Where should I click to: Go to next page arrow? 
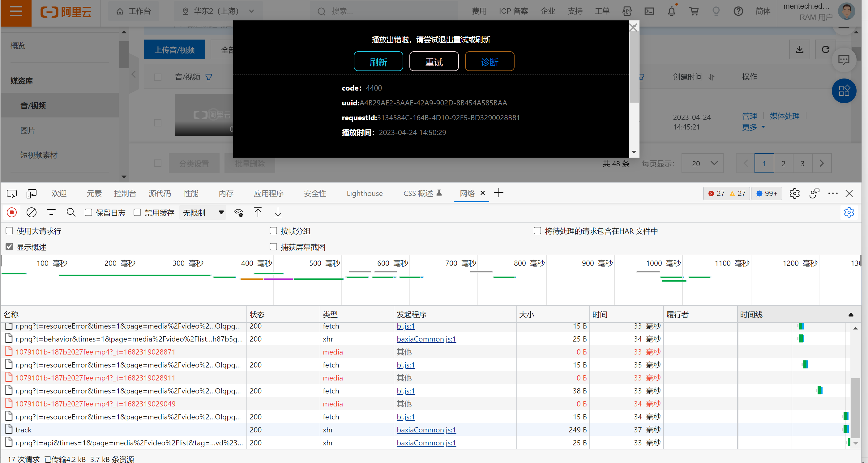(822, 163)
